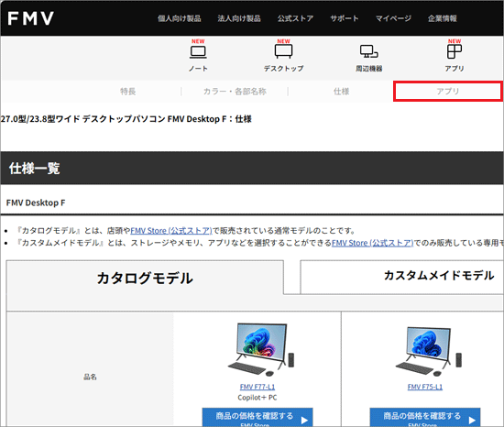Viewport: 504px width, 427px height.
Task: Open サポート menu
Action: coord(345,18)
